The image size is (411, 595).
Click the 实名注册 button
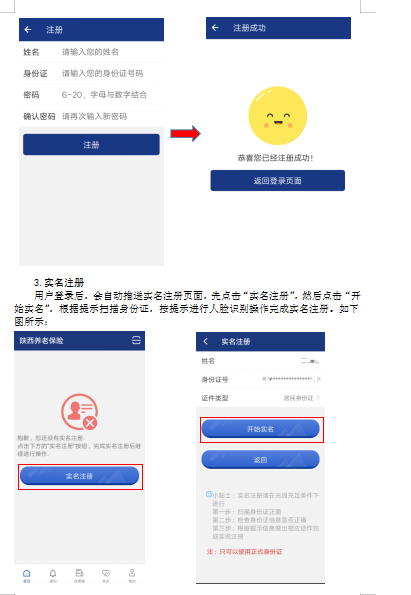(79, 476)
